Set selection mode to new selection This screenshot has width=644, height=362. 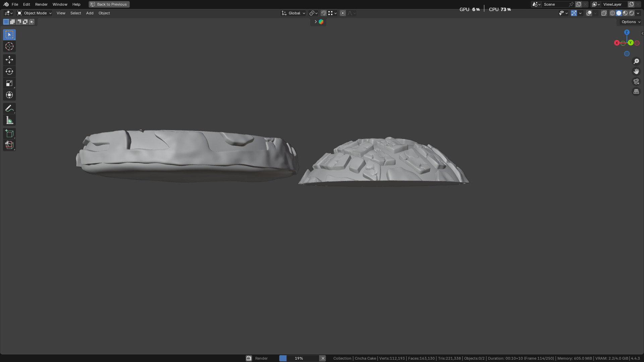point(6,22)
